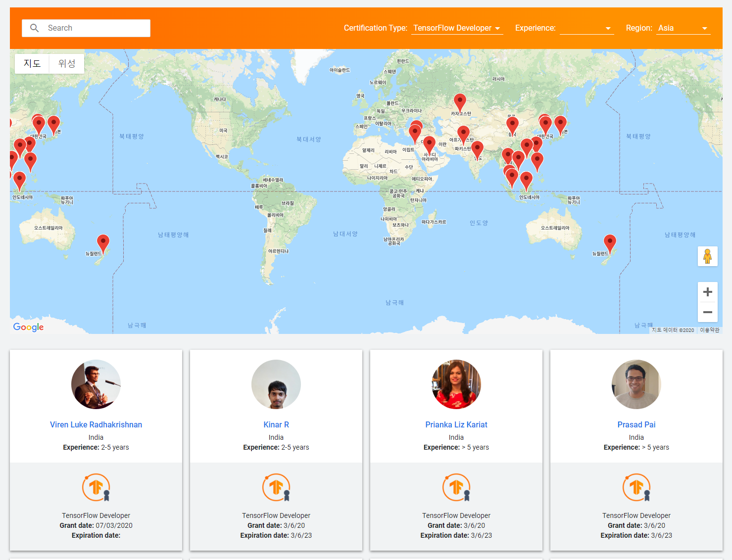This screenshot has width=732, height=560.
Task: Click Kinar R's profile photo
Action: pos(276,384)
